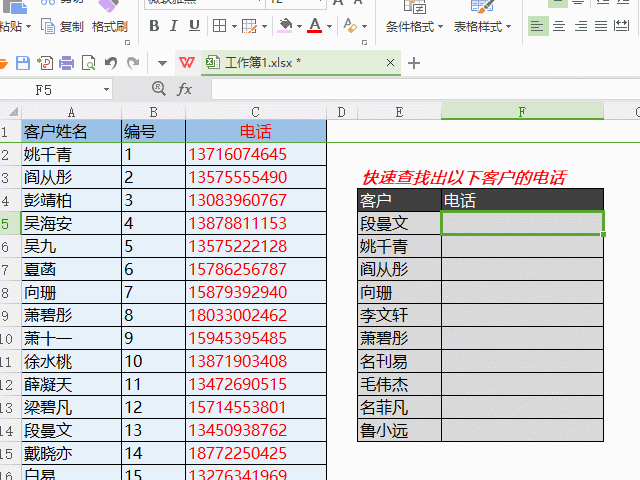The height and width of the screenshot is (480, 640).
Task: Click the fx insert function icon
Action: [x=184, y=89]
